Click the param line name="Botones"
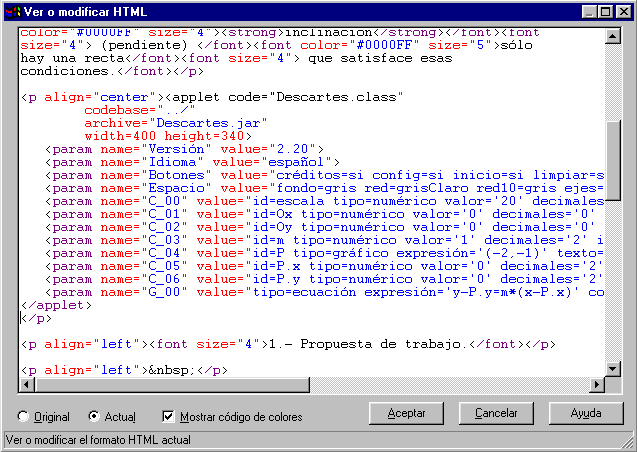This screenshot has width=637, height=452. [325, 175]
